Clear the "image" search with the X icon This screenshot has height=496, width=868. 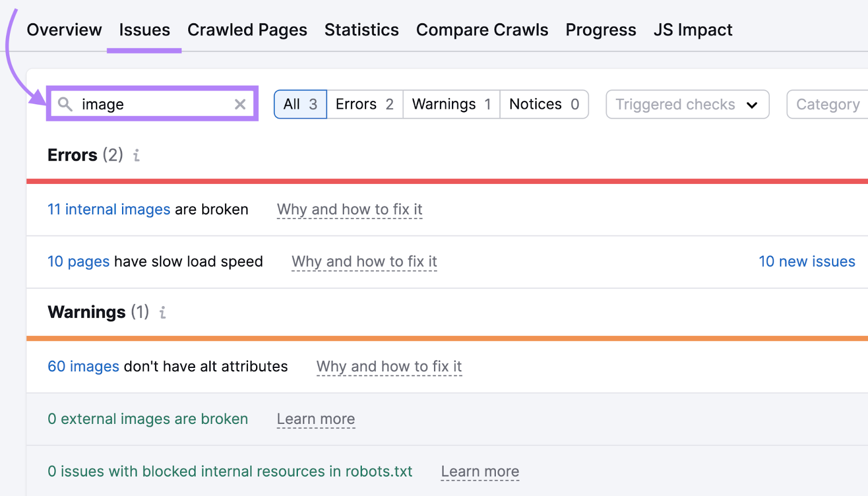click(240, 104)
